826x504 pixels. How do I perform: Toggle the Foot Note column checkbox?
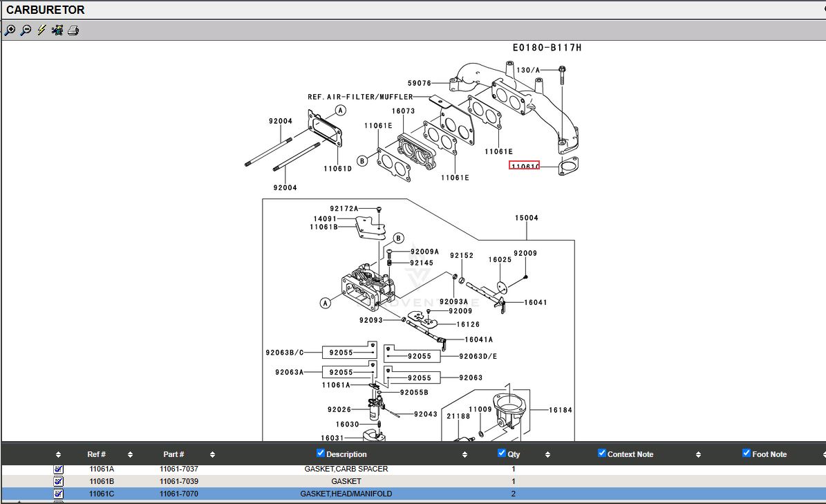(x=747, y=454)
